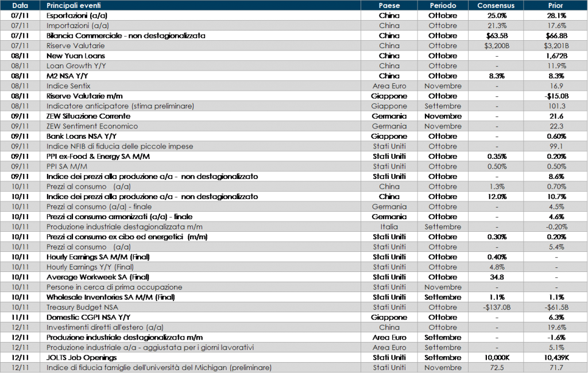Select the Principali eventi column header
Screen dimensions: 588x373
pyautogui.click(x=75, y=5)
